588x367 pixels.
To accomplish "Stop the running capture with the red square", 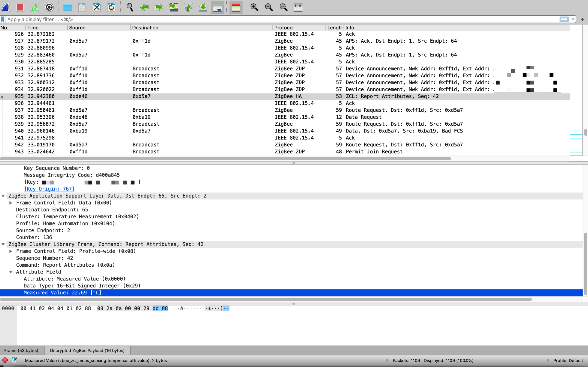I will coord(20,7).
